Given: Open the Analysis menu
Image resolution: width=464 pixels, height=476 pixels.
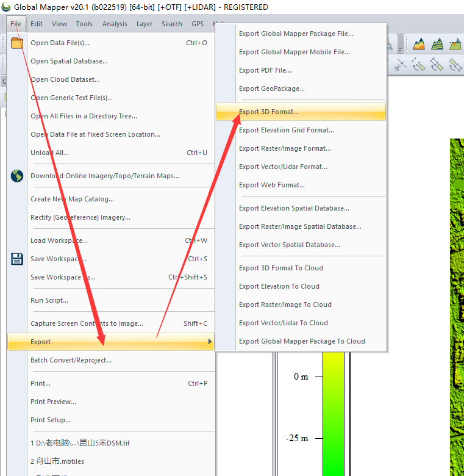Looking at the screenshot, I should (115, 24).
